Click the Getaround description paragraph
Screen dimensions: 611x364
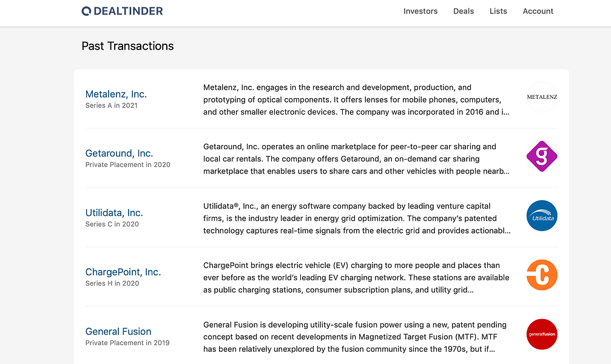pos(356,159)
